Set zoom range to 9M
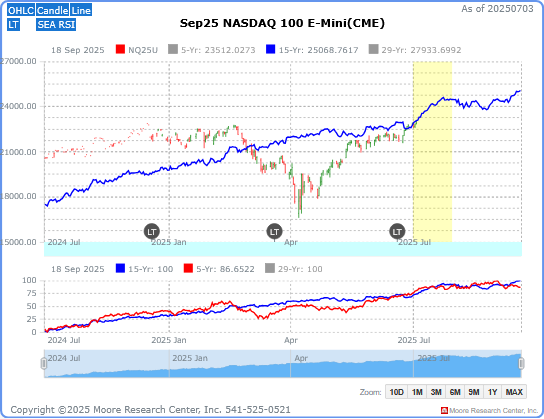Viewport: 544px width, 419px height. 474,392
